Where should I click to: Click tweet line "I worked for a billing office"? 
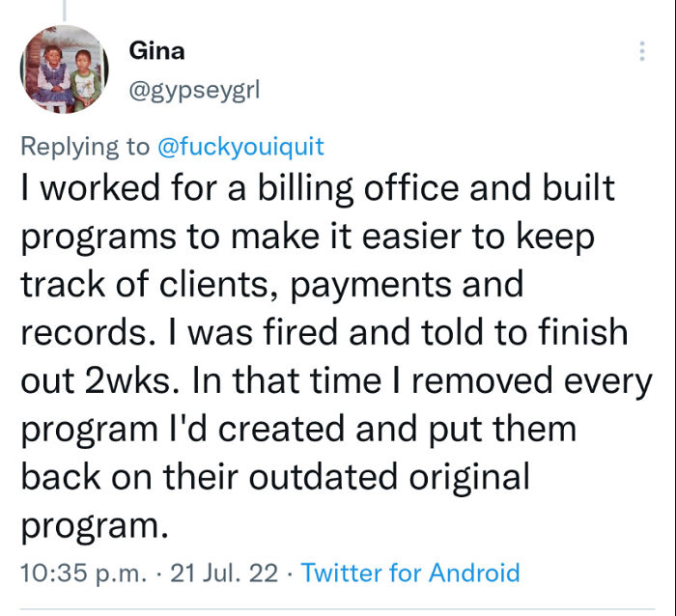tap(318, 188)
